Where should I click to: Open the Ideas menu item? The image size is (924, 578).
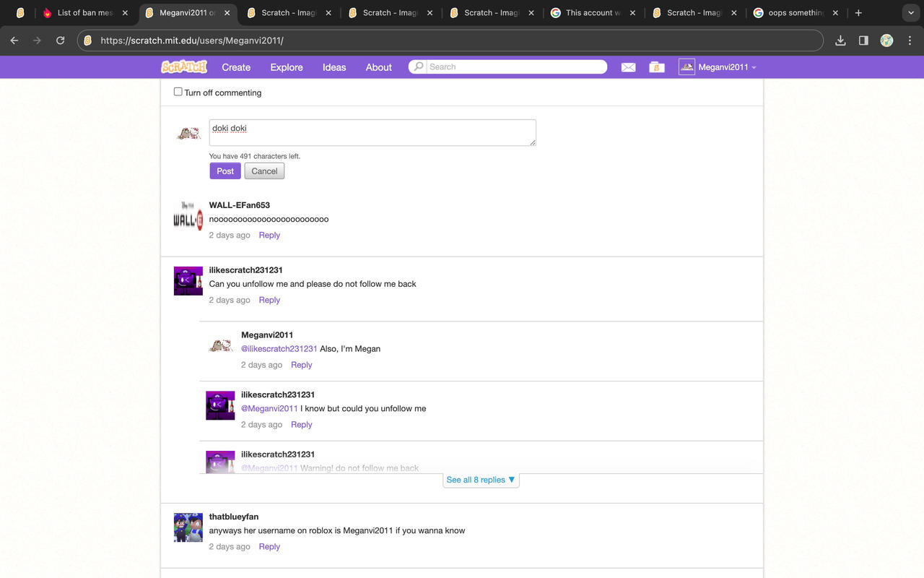(x=334, y=67)
